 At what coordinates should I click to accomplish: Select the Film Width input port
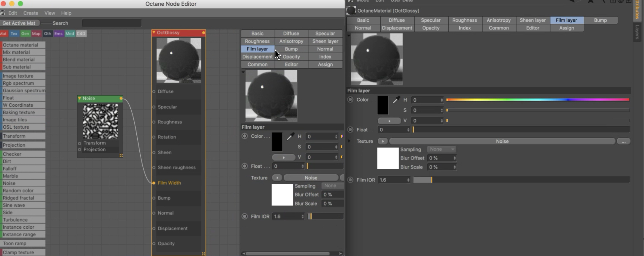pos(154,183)
